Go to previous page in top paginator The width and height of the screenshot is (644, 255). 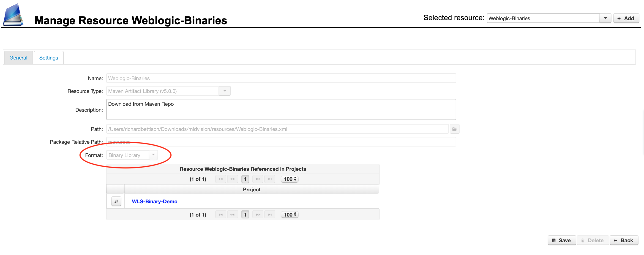(232, 179)
